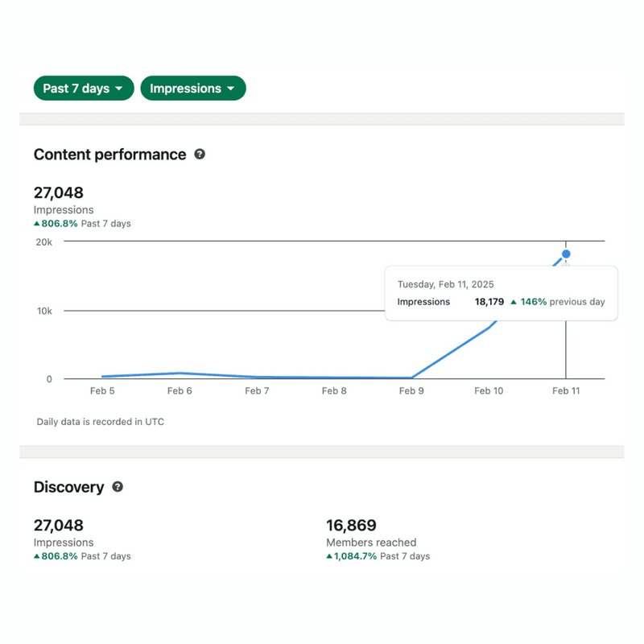Click the blue data point at chart peak

(566, 254)
